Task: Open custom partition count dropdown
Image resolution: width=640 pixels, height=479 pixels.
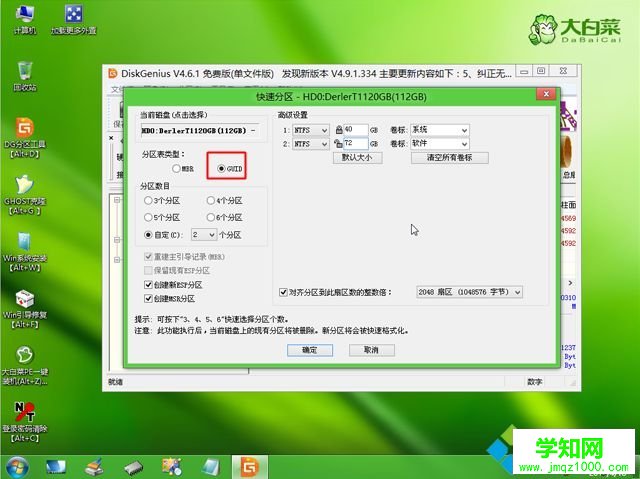Action: (204, 235)
